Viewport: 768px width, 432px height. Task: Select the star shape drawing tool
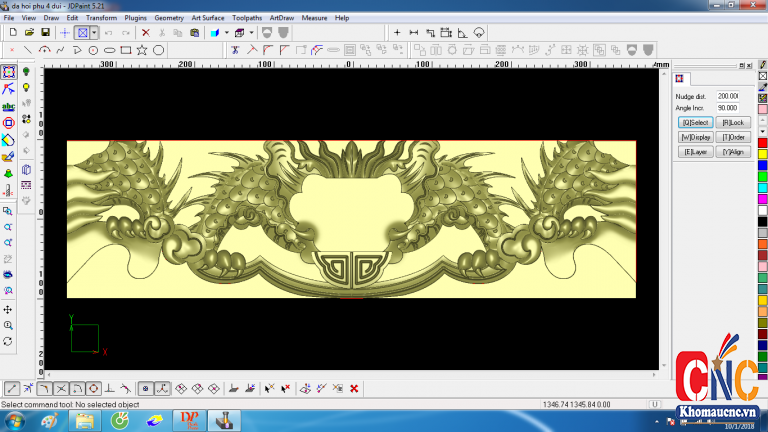(x=142, y=49)
